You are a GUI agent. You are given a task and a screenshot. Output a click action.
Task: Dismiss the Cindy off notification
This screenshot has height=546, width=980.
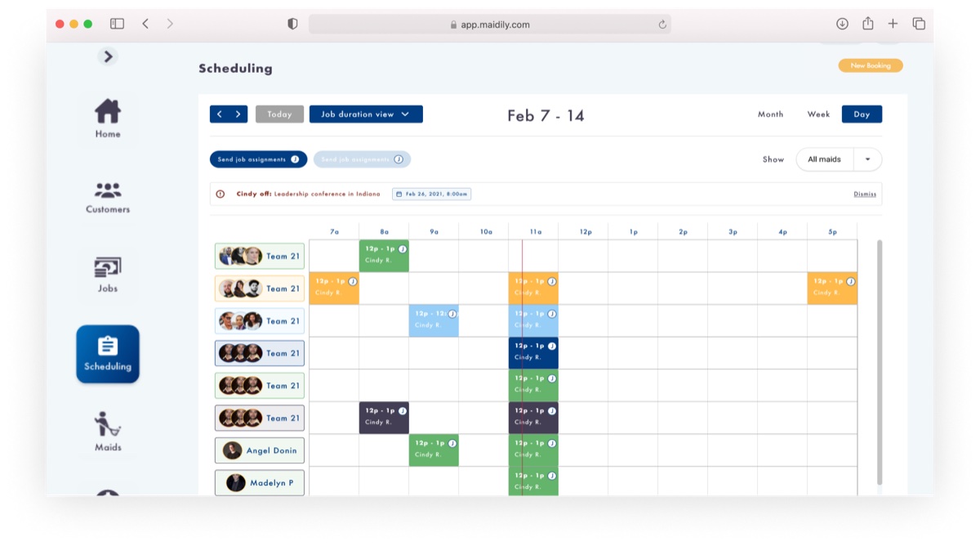pyautogui.click(x=865, y=195)
